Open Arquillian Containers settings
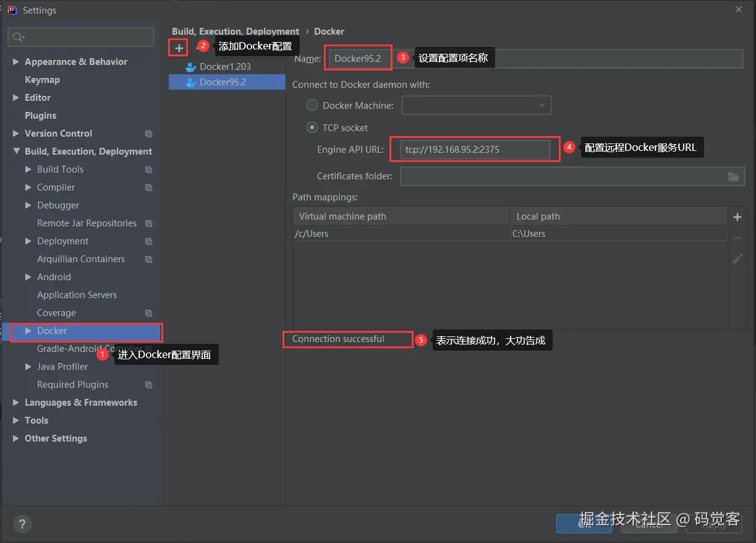The height and width of the screenshot is (543, 756). [x=80, y=259]
